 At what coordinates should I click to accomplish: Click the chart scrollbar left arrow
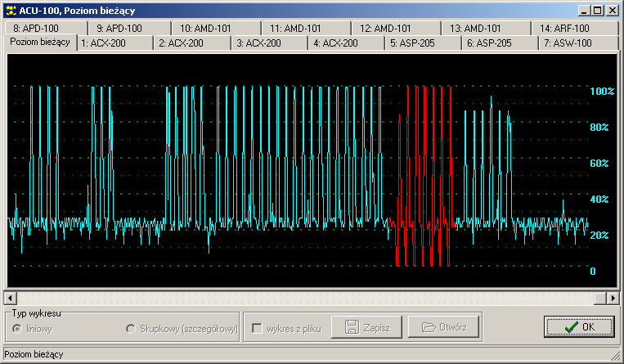tap(11, 298)
